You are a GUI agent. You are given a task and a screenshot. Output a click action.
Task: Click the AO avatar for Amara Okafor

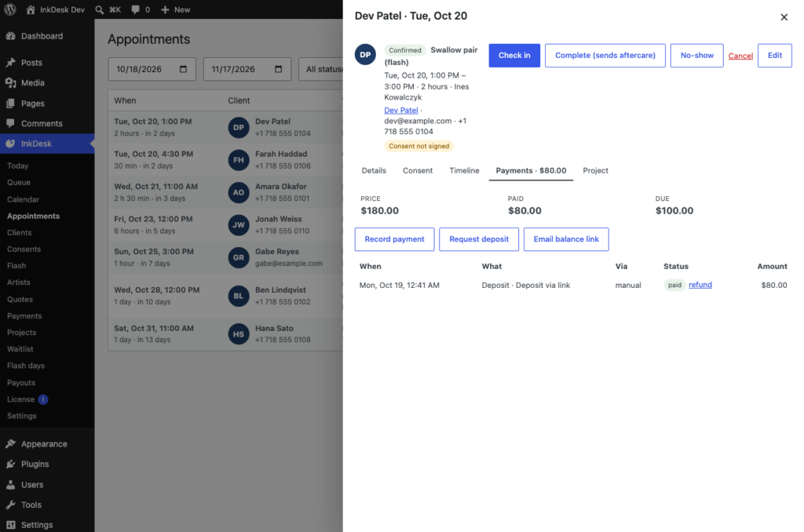tap(239, 192)
